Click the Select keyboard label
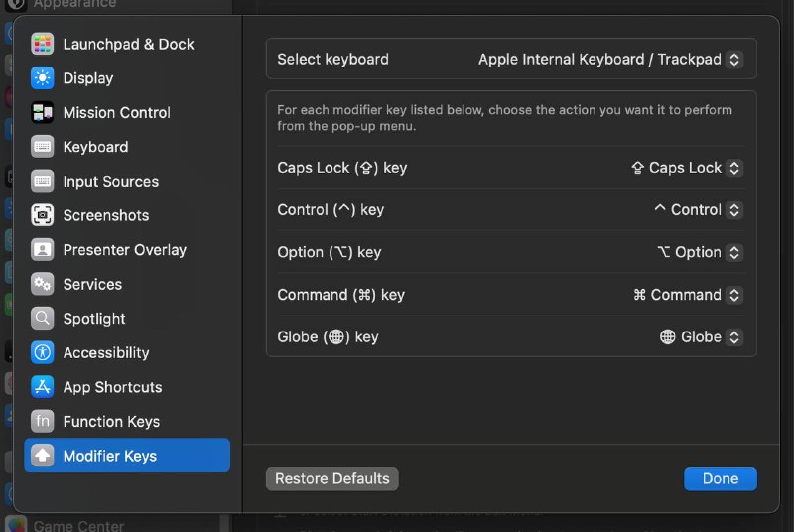 [x=332, y=60]
